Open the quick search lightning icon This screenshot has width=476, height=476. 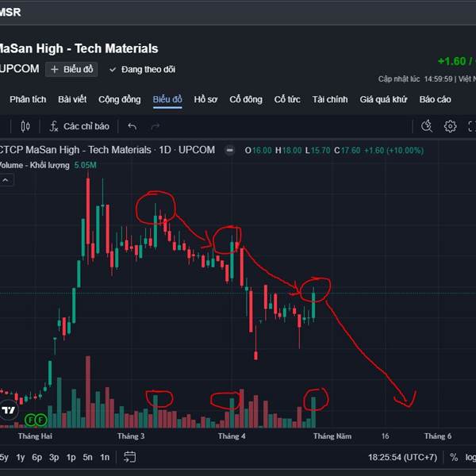pyautogui.click(x=427, y=126)
